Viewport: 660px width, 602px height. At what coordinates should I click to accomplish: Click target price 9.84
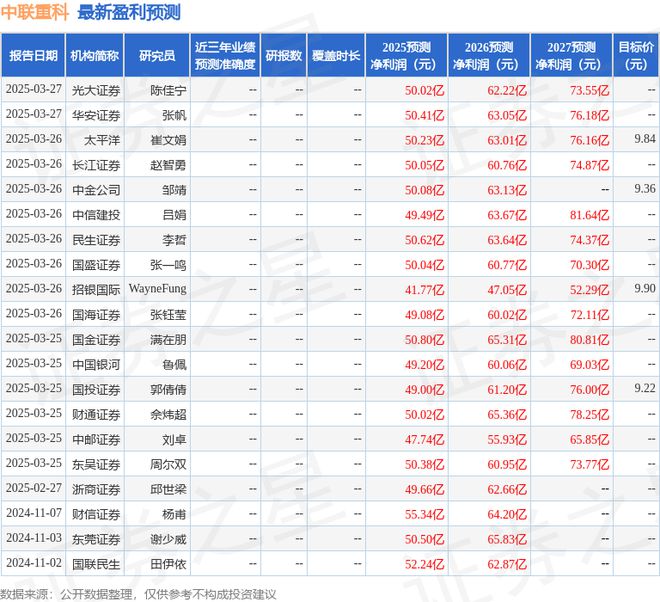(x=645, y=139)
